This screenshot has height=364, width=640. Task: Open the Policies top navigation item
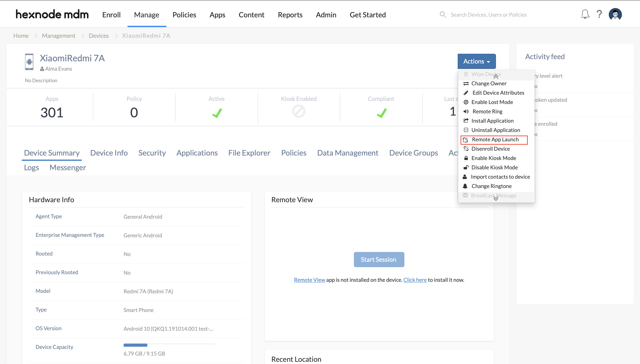pyautogui.click(x=184, y=15)
